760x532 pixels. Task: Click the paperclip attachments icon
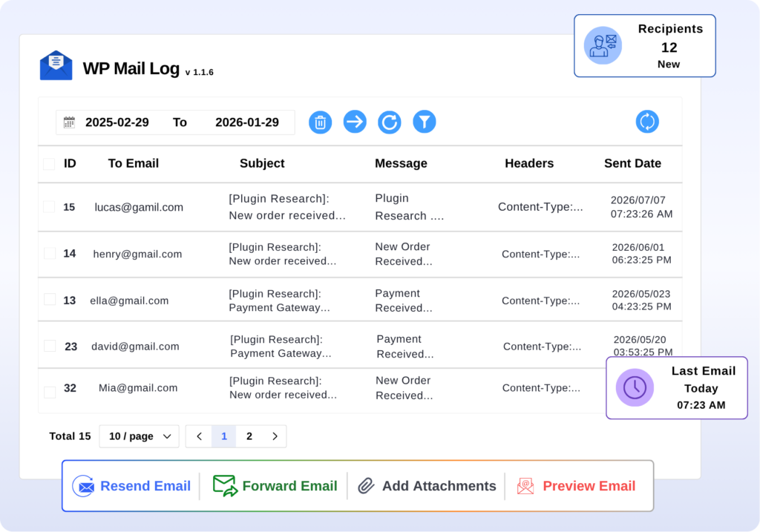click(x=366, y=485)
